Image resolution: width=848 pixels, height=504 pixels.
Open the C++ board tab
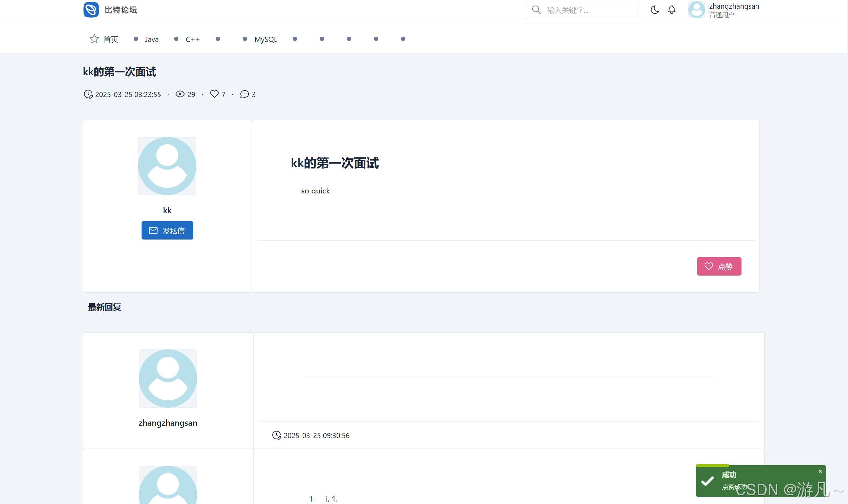[193, 39]
